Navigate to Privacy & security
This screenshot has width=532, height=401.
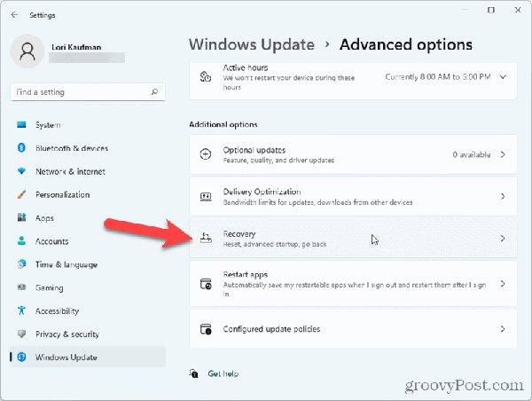click(66, 334)
